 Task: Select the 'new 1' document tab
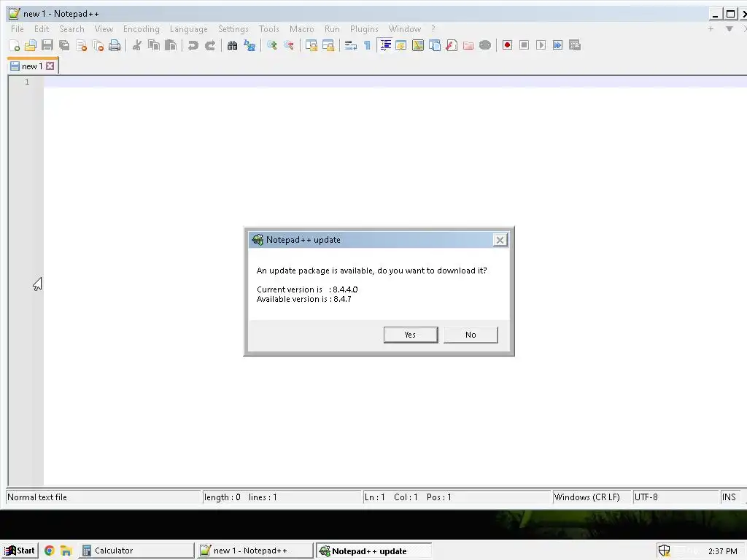[x=32, y=66]
